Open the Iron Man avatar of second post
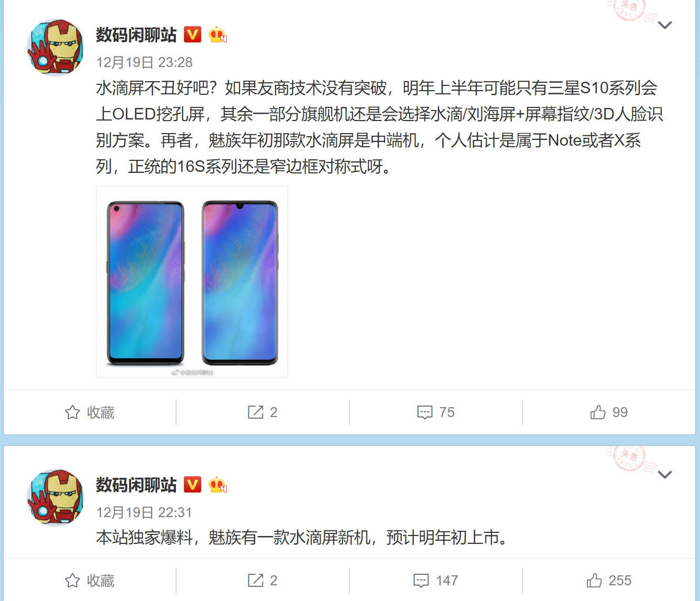Screen dimensions: 700x601 point(56,498)
